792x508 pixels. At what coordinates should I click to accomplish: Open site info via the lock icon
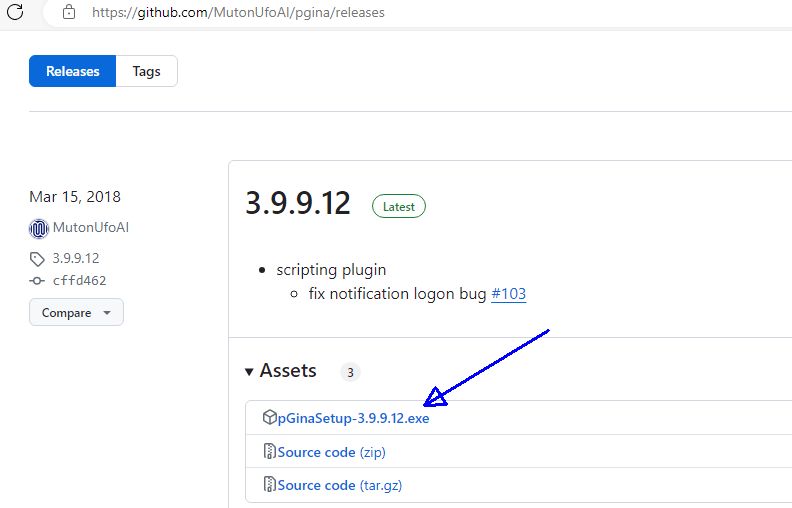68,12
